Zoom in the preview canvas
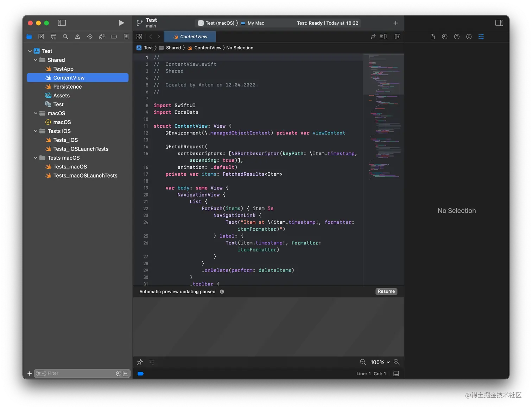532x409 pixels. (397, 362)
